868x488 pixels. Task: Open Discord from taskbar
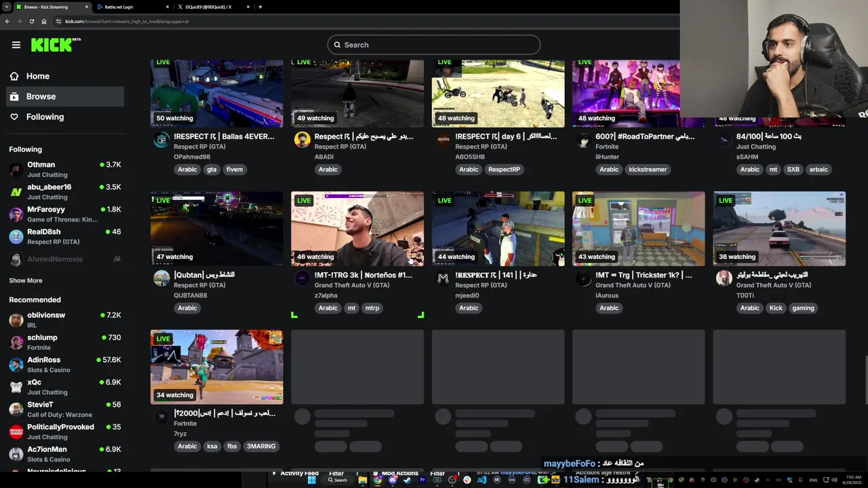[x=393, y=480]
